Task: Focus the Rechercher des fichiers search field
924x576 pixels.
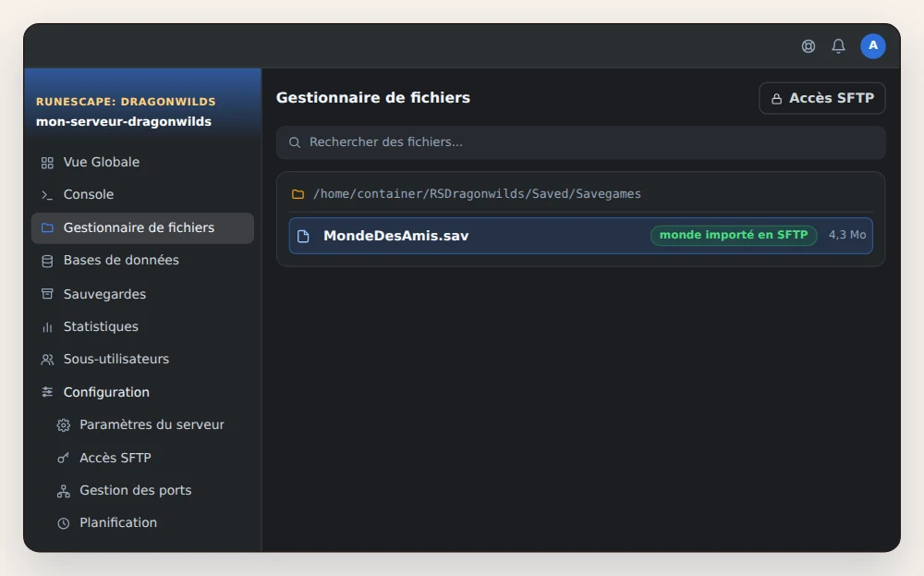Action: tap(580, 142)
